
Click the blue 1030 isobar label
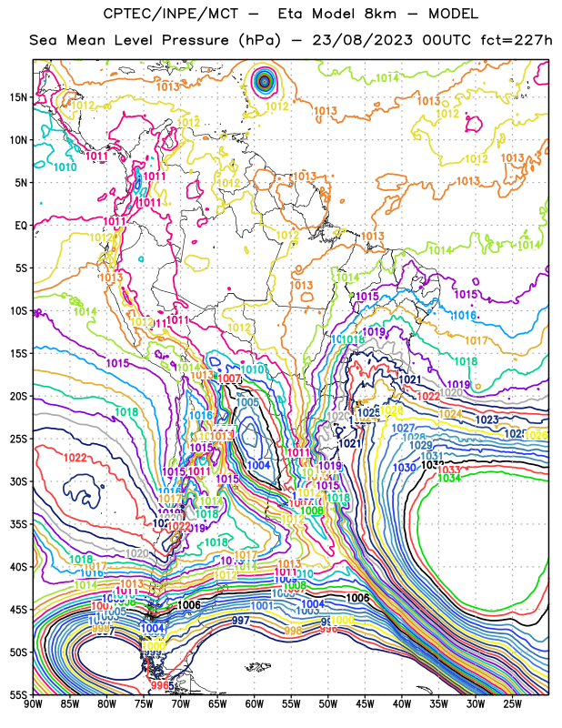click(x=404, y=468)
